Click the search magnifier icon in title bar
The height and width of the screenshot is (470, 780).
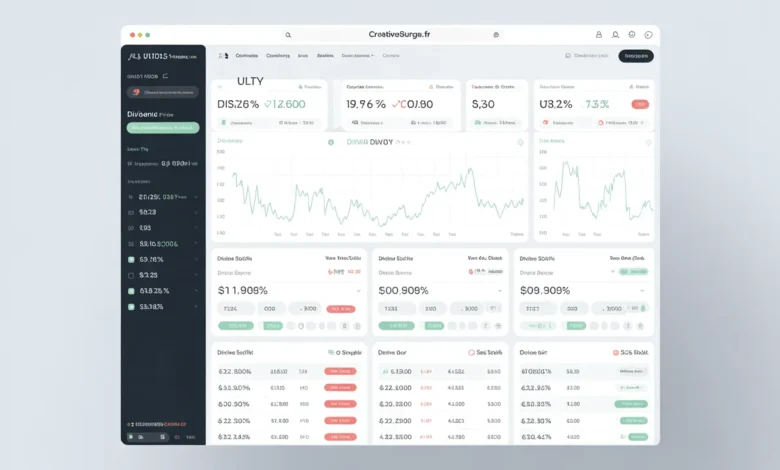tap(288, 35)
